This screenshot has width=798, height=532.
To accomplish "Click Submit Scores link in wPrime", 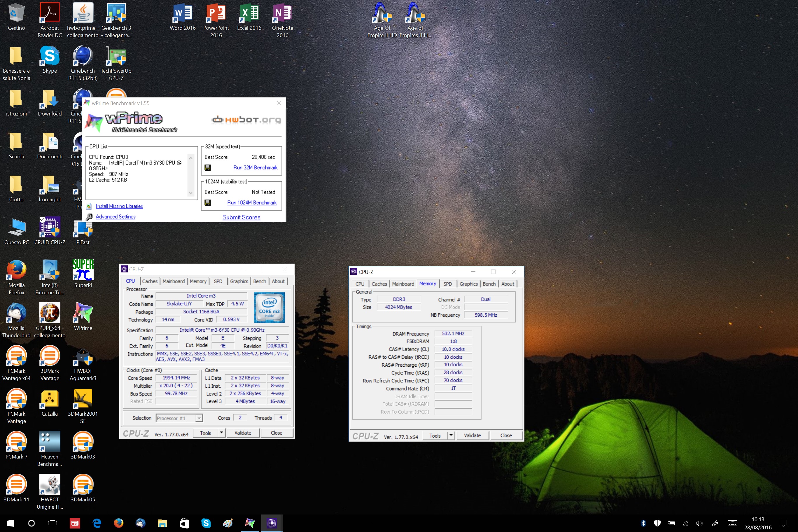I will [x=241, y=217].
